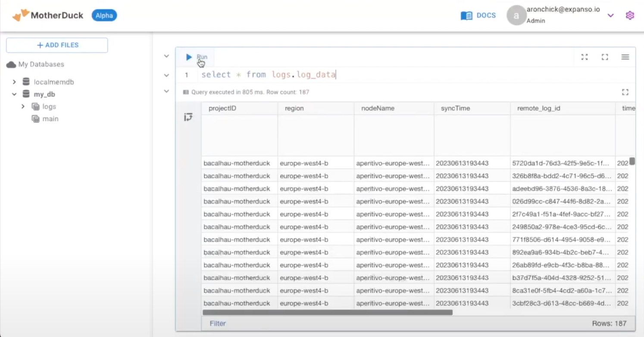644x337 pixels.
Task: Click the play triangle icon
Action: (189, 57)
